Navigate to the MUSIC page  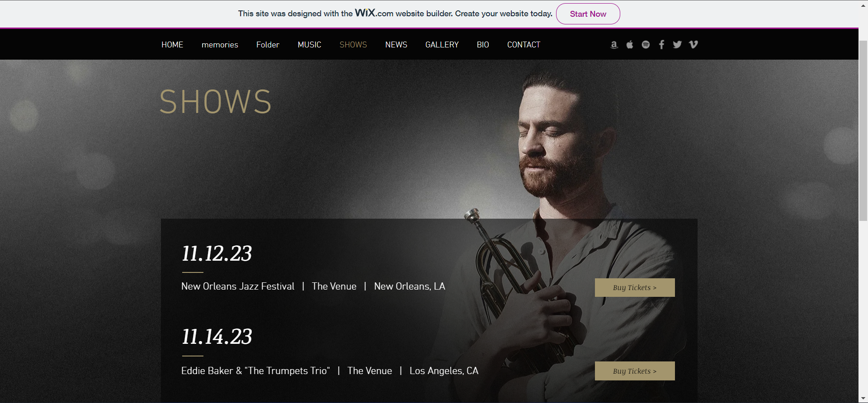(310, 45)
